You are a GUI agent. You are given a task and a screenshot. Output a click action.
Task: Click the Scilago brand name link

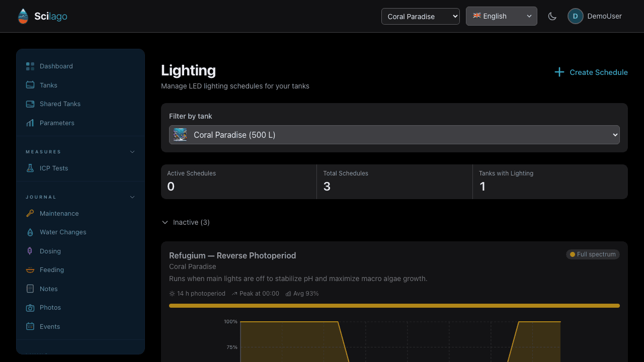coord(51,16)
